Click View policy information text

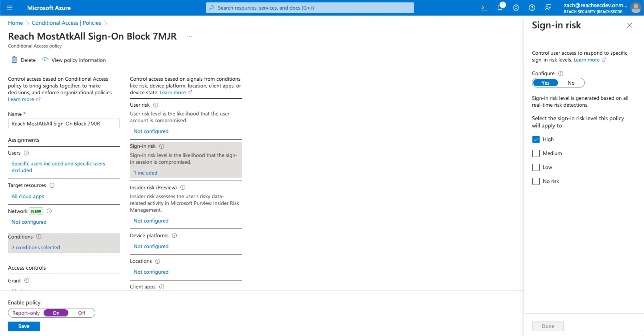pyautogui.click(x=79, y=60)
